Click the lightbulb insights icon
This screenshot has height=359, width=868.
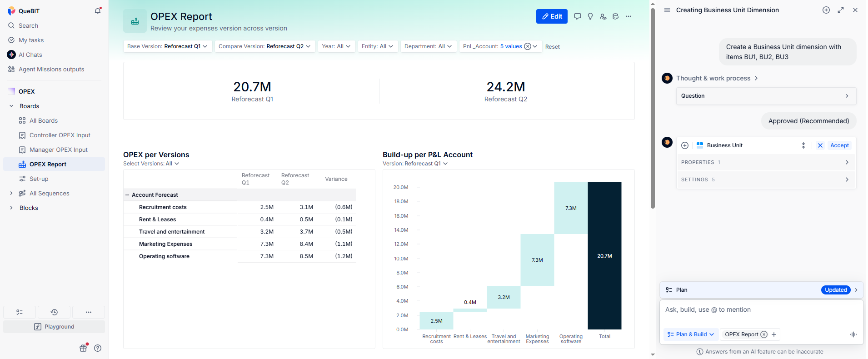(590, 16)
